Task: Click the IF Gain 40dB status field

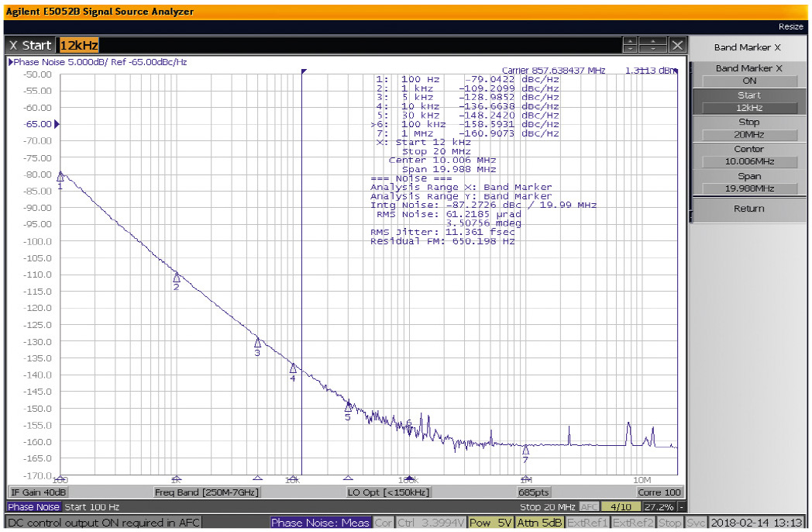Action: click(x=38, y=492)
